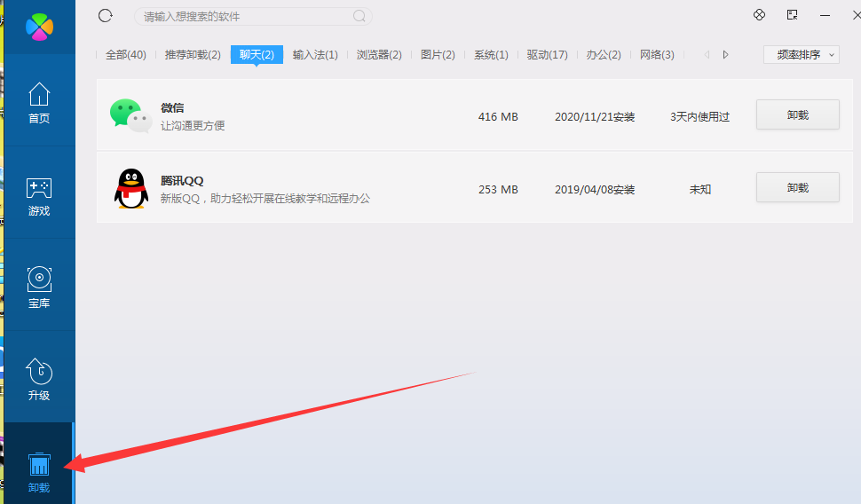Open the 宝库 software library

[x=39, y=287]
